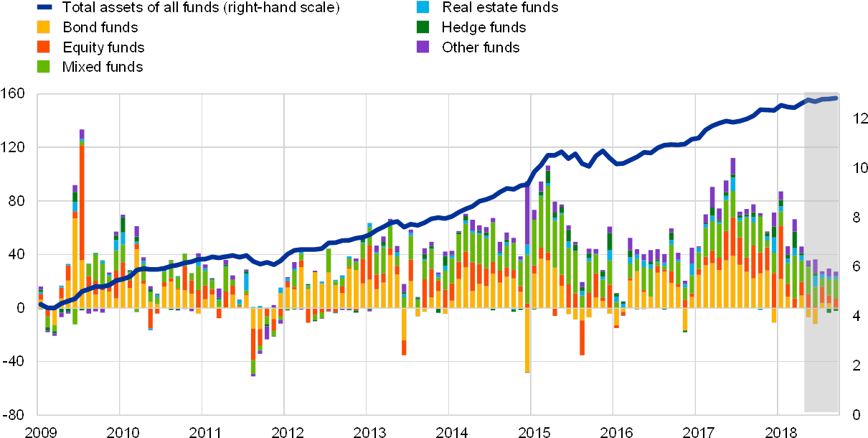The height and width of the screenshot is (438, 868).
Task: Click the 160 left-axis value
Action: pyautogui.click(x=14, y=94)
